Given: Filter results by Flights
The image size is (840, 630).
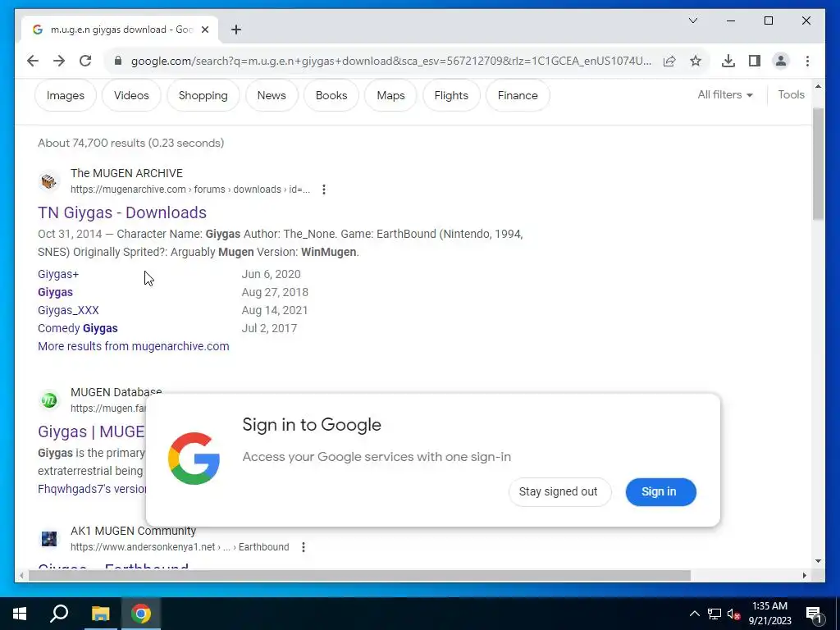Looking at the screenshot, I should point(451,95).
